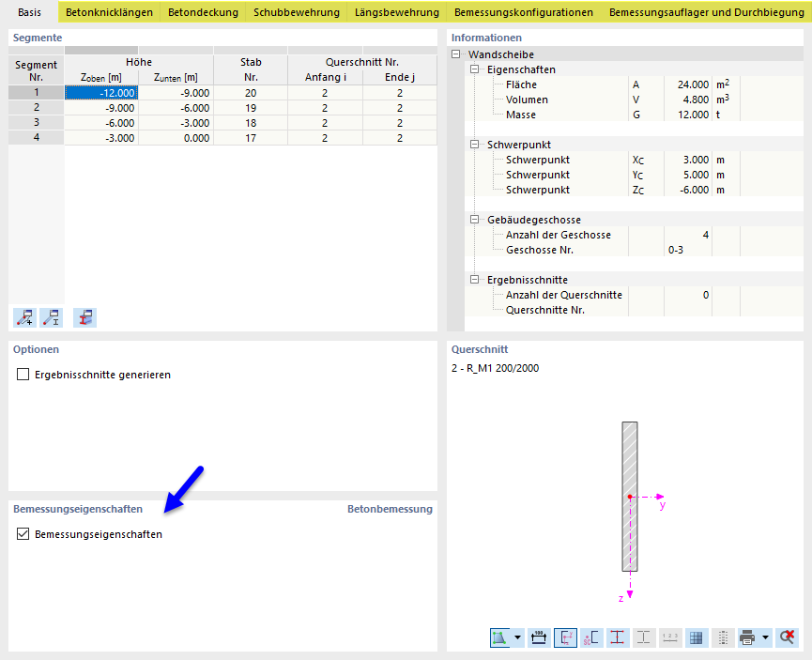
Task: Click the Höhe column header
Action: click(139, 62)
